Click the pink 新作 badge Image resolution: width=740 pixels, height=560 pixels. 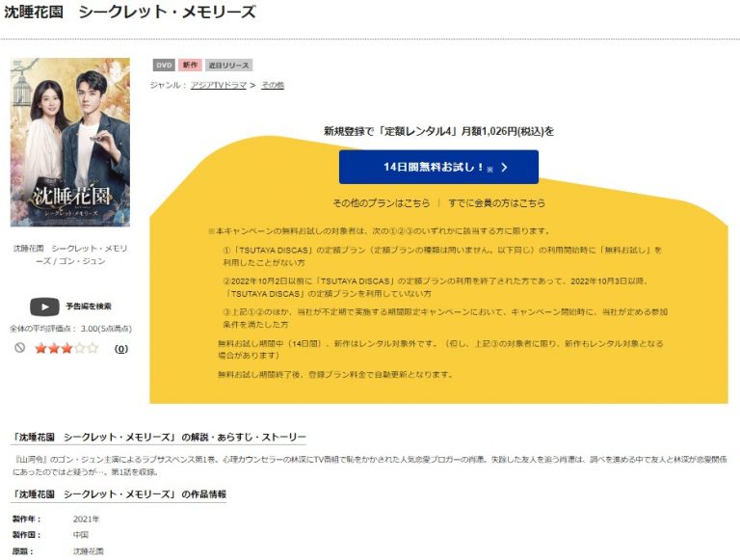pyautogui.click(x=190, y=66)
